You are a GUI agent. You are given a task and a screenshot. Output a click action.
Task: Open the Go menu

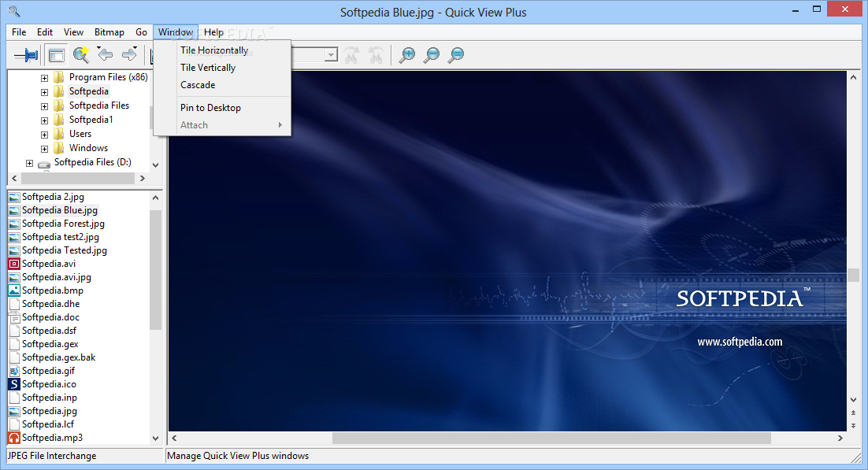[x=141, y=32]
